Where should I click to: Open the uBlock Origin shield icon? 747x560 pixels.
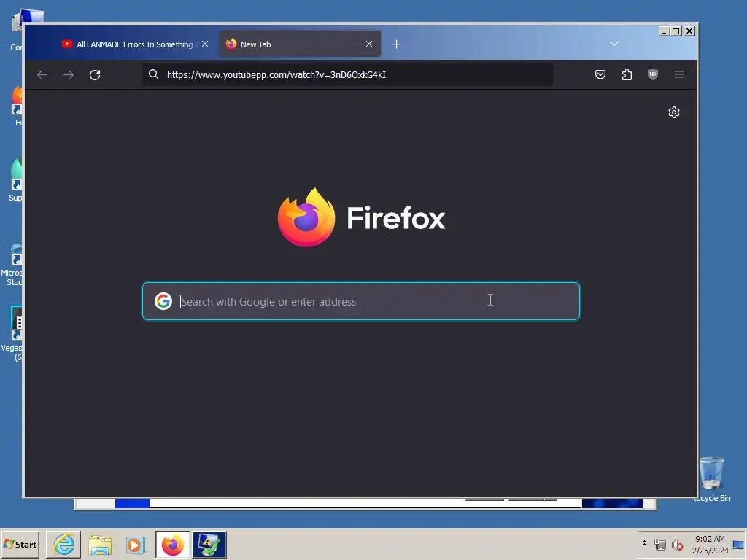[653, 74]
